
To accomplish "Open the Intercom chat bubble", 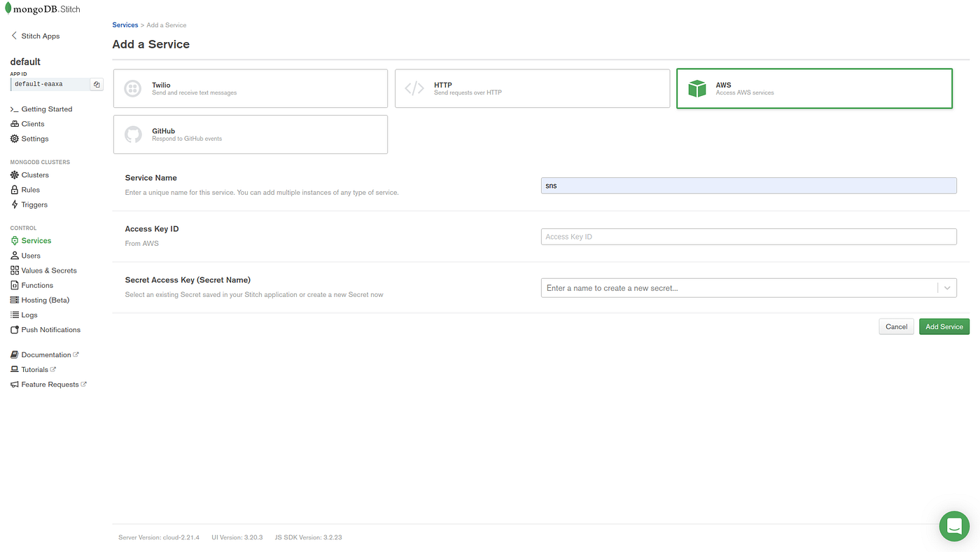I will pyautogui.click(x=953, y=525).
